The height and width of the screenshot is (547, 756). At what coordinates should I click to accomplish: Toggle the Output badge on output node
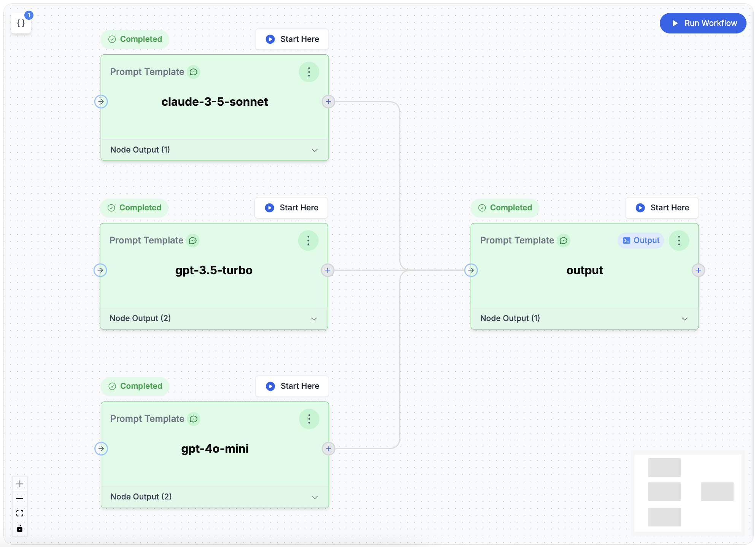[x=641, y=240]
